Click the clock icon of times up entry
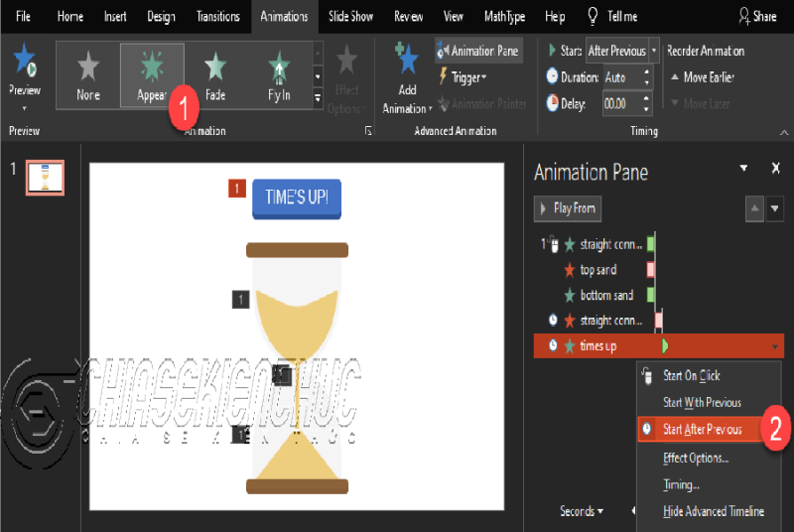794x532 pixels. pos(553,345)
